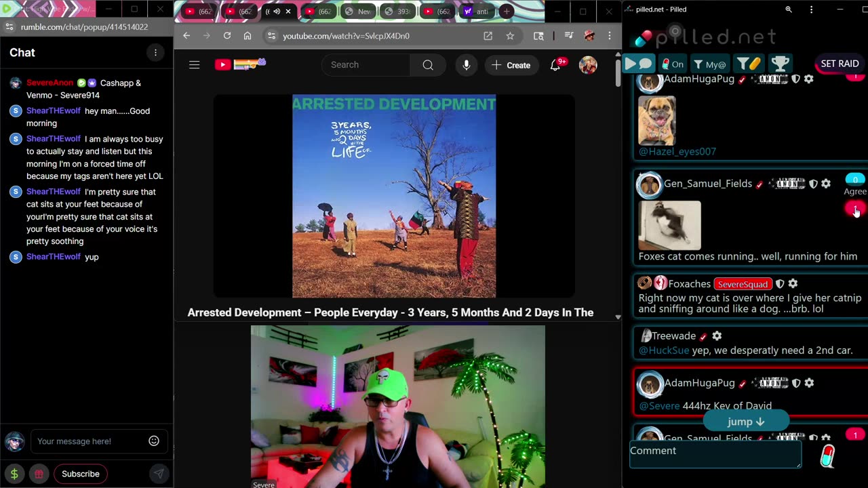Open settings gear on Foxaches comment
Image resolution: width=868 pixels, height=488 pixels.
pyautogui.click(x=793, y=284)
